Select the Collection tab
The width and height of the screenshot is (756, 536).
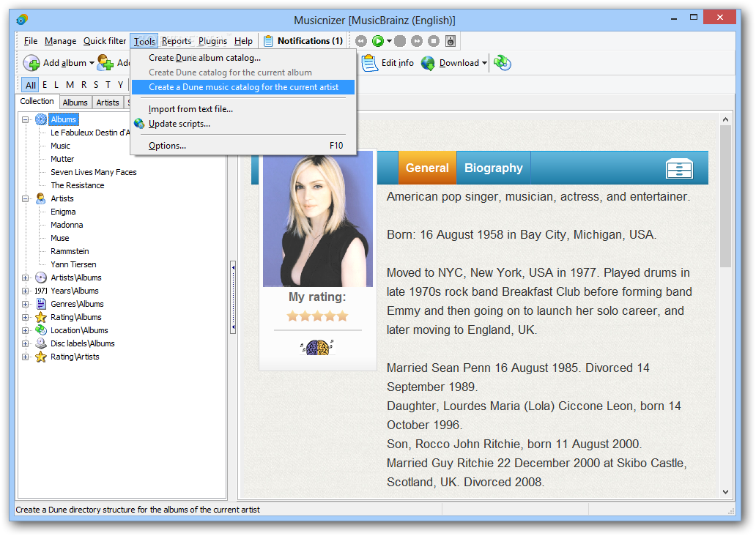(37, 101)
